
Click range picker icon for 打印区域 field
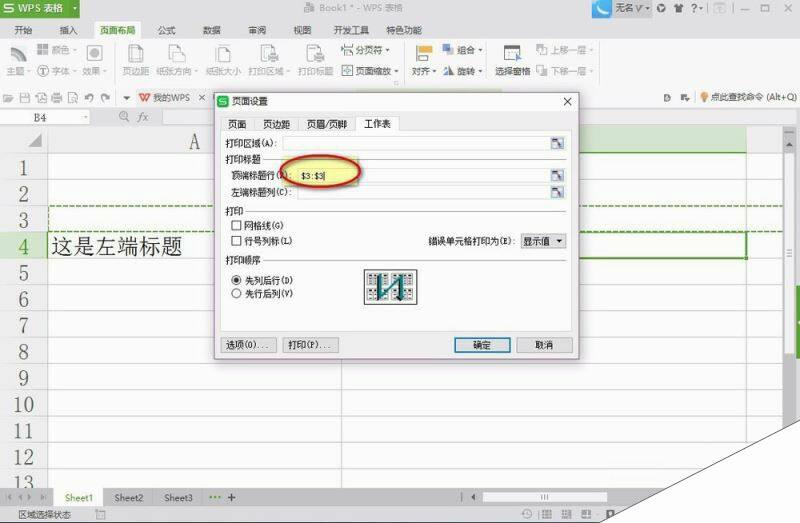(557, 143)
